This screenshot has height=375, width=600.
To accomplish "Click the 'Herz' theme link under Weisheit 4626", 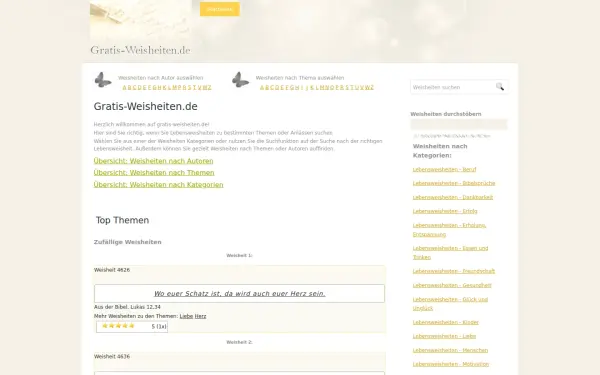I will click(x=201, y=316).
